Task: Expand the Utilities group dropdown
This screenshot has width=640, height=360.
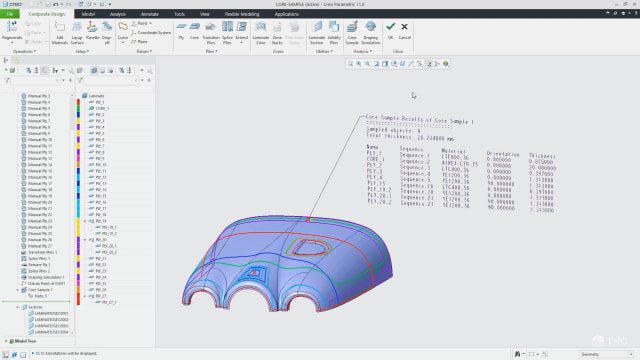Action: click(x=324, y=51)
